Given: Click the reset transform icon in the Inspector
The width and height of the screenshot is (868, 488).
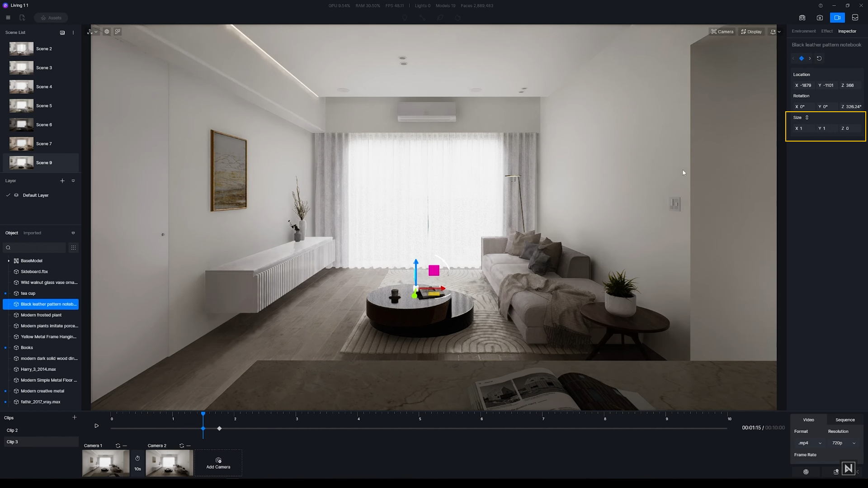Looking at the screenshot, I should [x=819, y=58].
